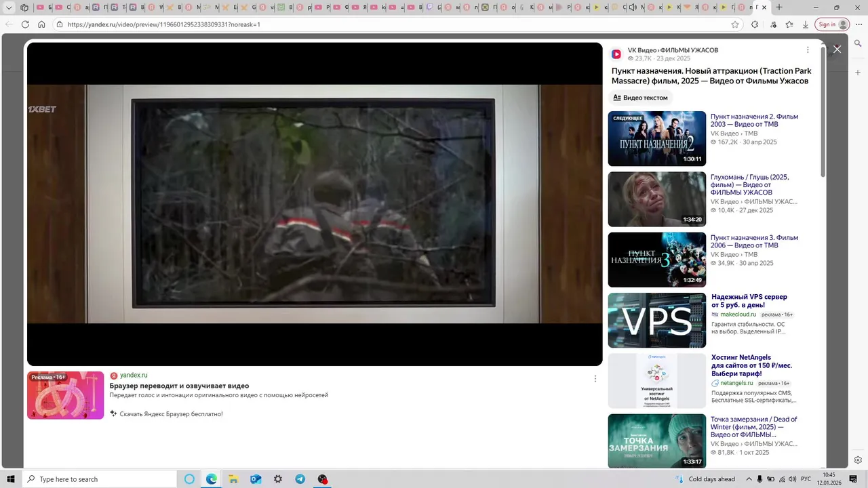Add this page to favorites star
This screenshot has width=868, height=488.
(735, 24)
